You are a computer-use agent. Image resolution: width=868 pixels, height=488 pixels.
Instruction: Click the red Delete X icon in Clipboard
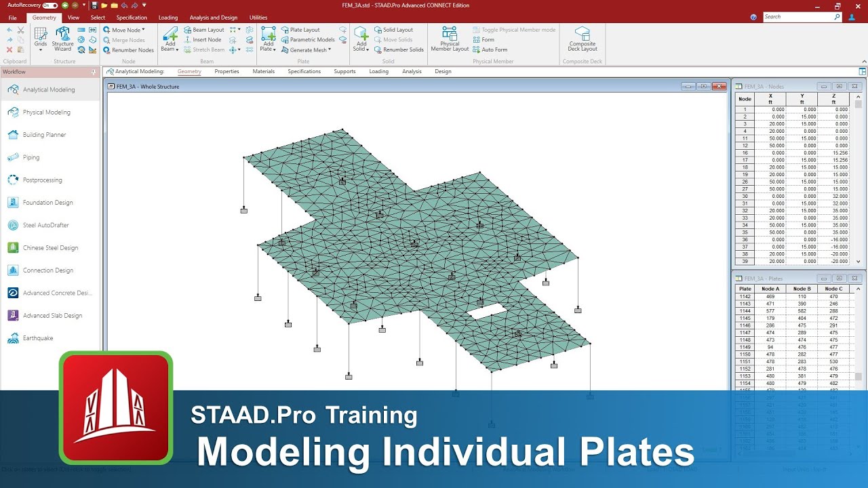point(9,49)
